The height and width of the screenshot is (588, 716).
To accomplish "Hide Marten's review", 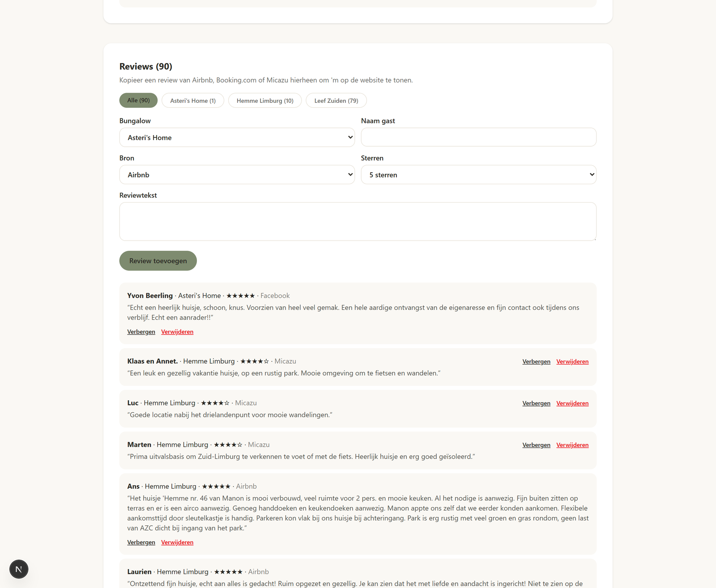I will pos(536,445).
